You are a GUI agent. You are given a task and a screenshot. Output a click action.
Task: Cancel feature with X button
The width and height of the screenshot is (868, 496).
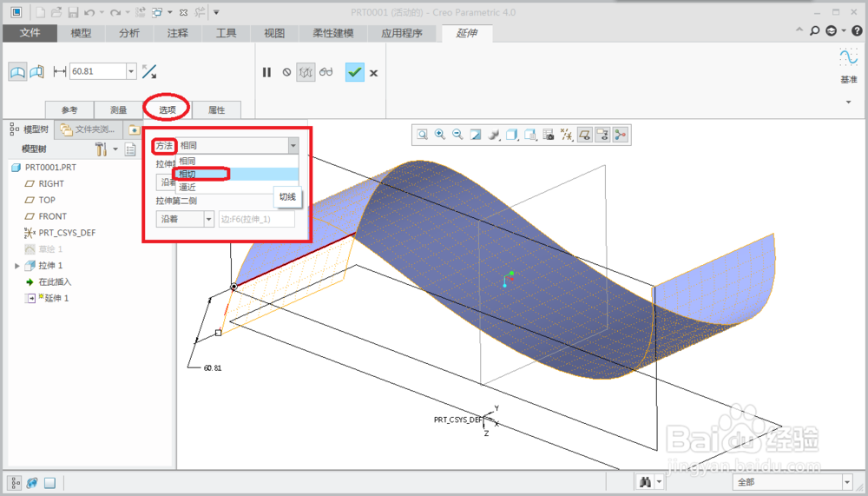tap(373, 73)
